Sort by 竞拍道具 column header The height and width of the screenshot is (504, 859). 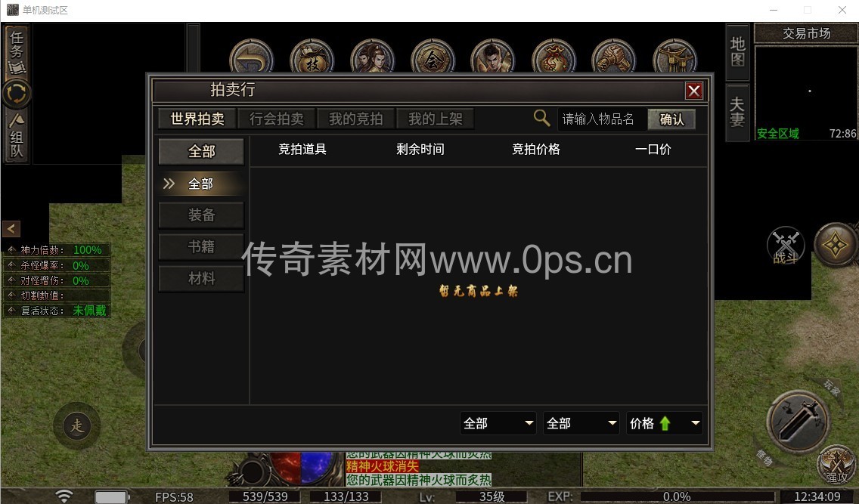coord(302,150)
